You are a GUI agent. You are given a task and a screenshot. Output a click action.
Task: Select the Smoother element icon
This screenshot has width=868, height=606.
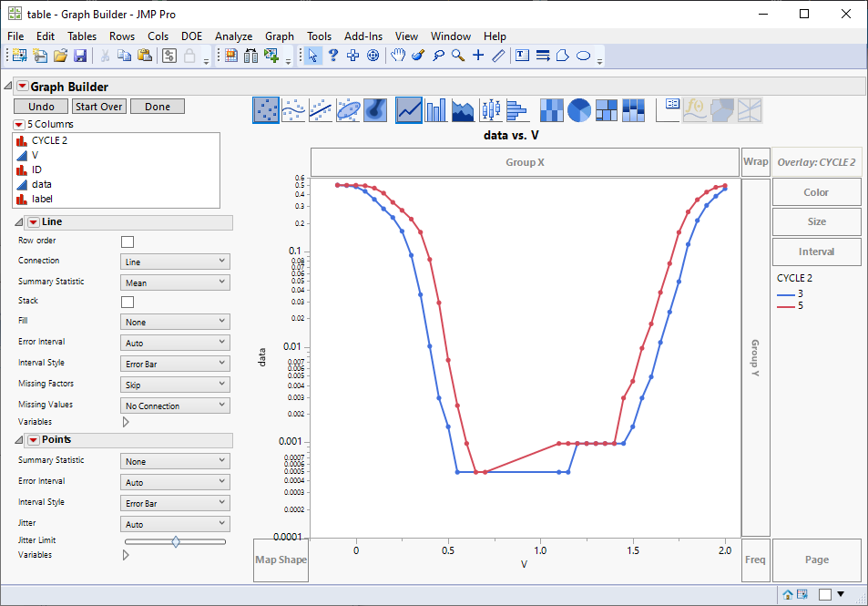click(293, 109)
